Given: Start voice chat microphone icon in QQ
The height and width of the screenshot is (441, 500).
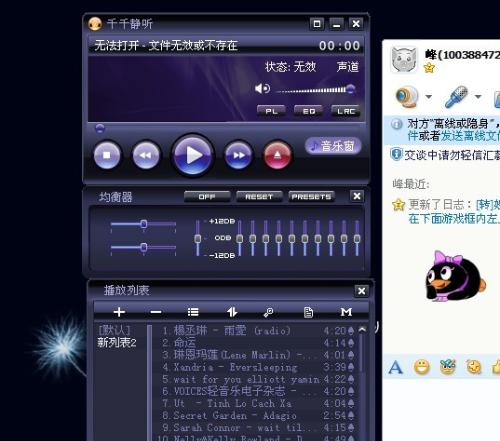Looking at the screenshot, I should 456,97.
